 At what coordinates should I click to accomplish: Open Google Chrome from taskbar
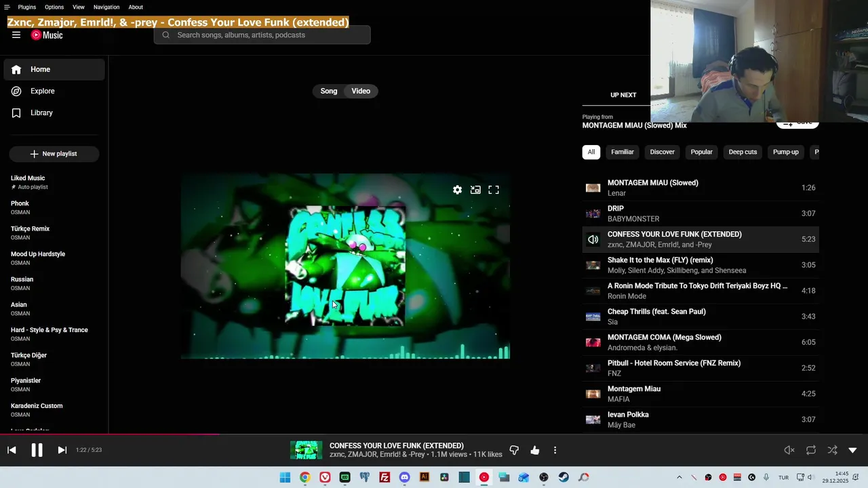tap(305, 477)
